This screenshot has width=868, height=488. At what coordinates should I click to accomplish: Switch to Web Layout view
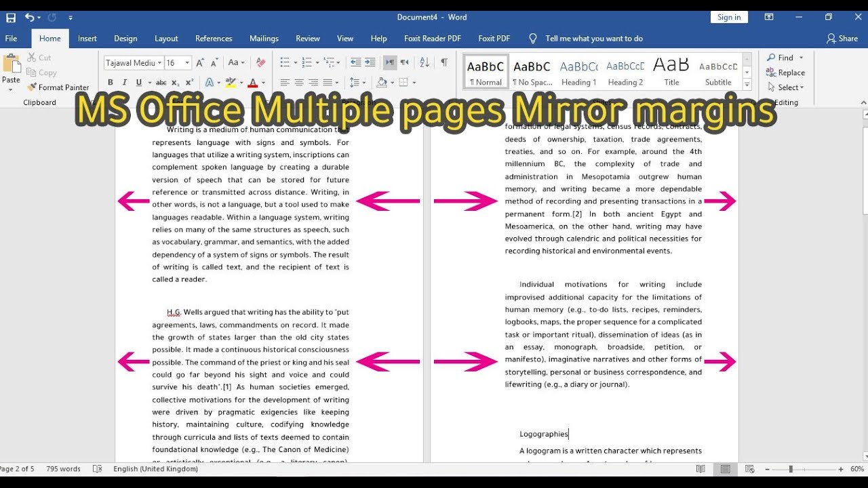[x=750, y=469]
